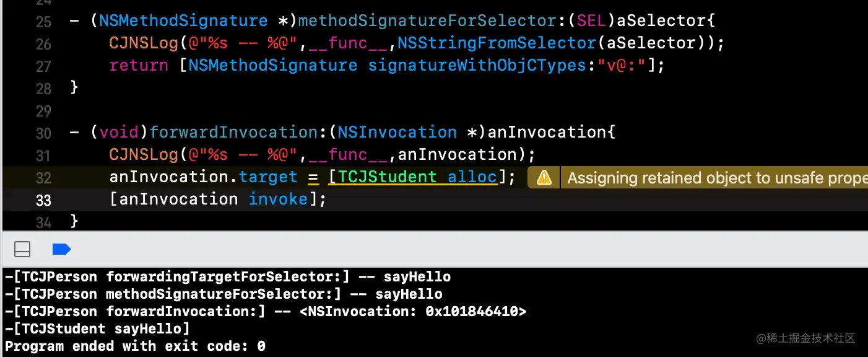
Task: Click the '-[TCJStudent sayHello]' console output
Action: click(x=97, y=328)
